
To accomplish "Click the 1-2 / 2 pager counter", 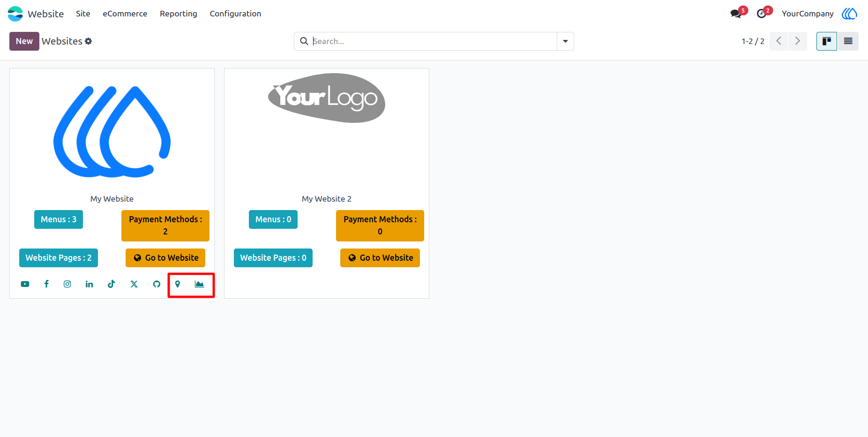I will coord(753,41).
